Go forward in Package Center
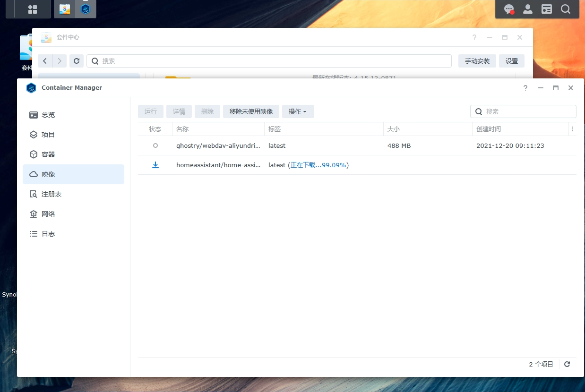Viewport: 585px width, 392px height. click(x=59, y=61)
